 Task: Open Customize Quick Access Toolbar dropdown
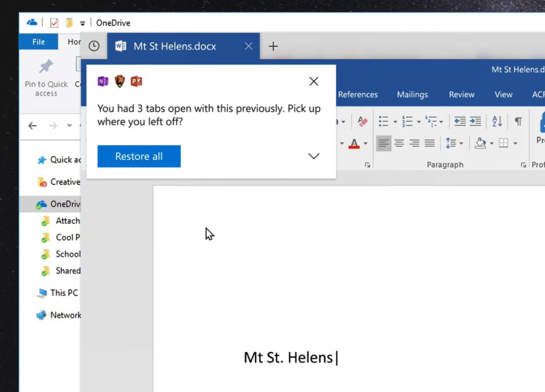pos(82,24)
